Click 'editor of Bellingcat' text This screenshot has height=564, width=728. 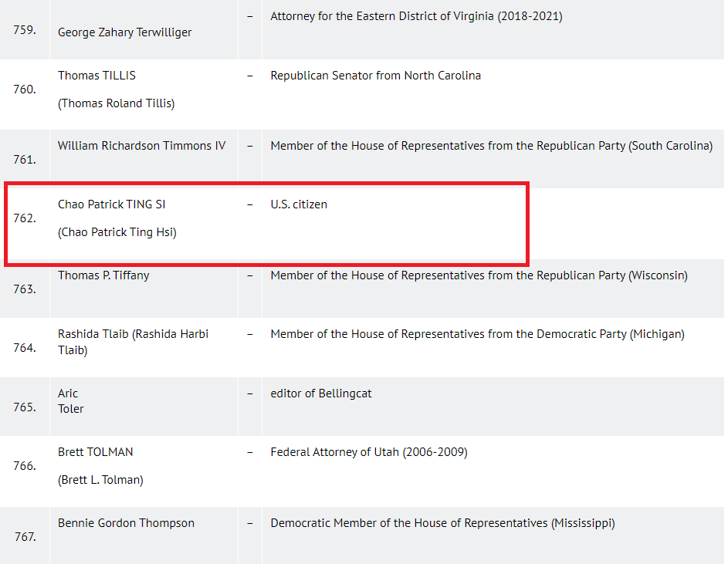tap(321, 393)
